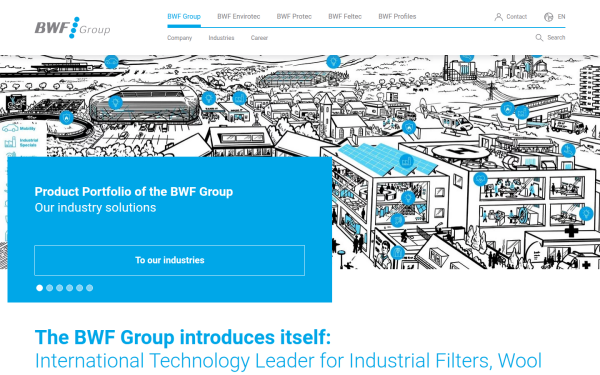600x375 pixels.
Task: Open the Career submenu
Action: (259, 38)
